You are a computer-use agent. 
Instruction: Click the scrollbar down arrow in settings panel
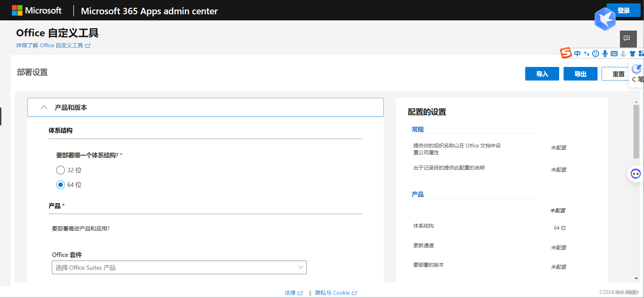pos(636,278)
